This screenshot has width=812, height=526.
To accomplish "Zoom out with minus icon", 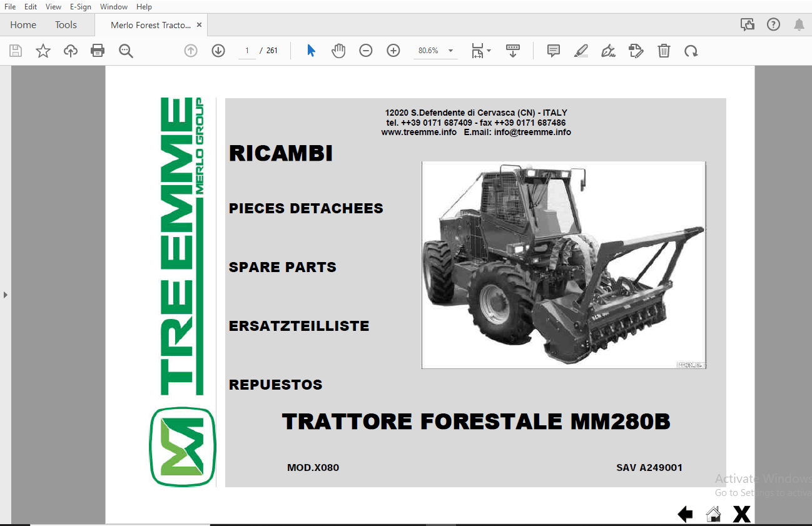I will pyautogui.click(x=366, y=51).
